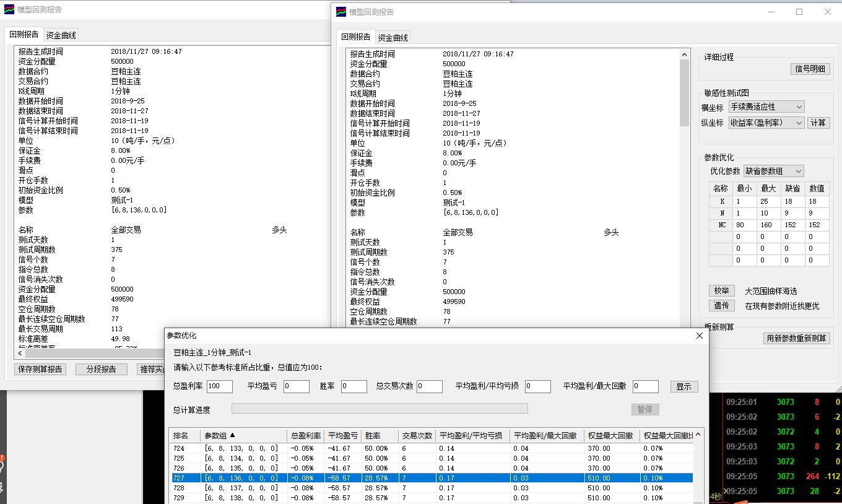Click 用新参数重新测算 button
842x504 pixels.
pyautogui.click(x=796, y=339)
